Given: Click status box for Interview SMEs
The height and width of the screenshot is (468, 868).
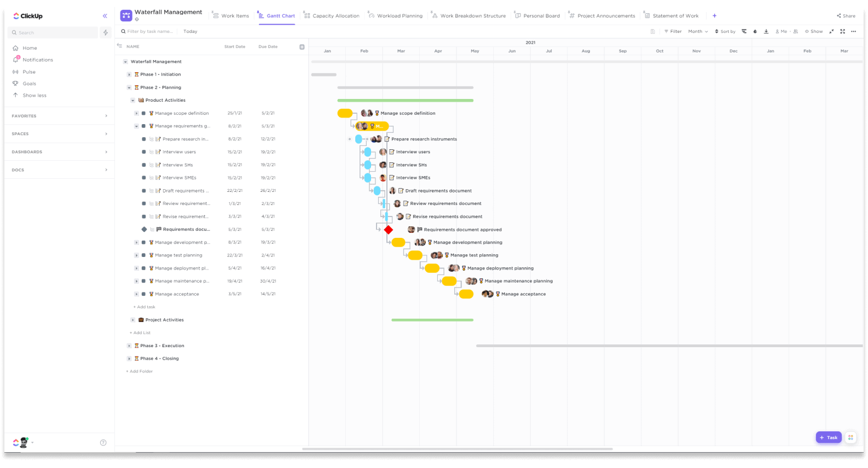Looking at the screenshot, I should (x=144, y=178).
